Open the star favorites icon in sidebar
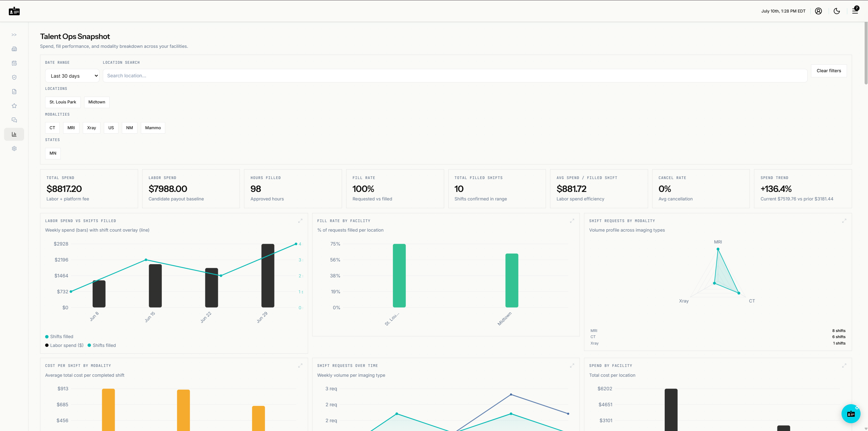 pos(14,106)
